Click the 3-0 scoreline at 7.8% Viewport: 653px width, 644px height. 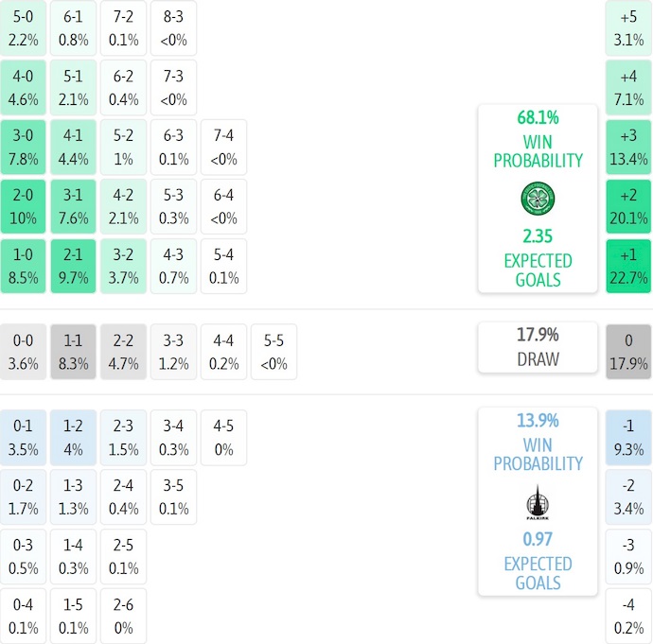[x=24, y=147]
